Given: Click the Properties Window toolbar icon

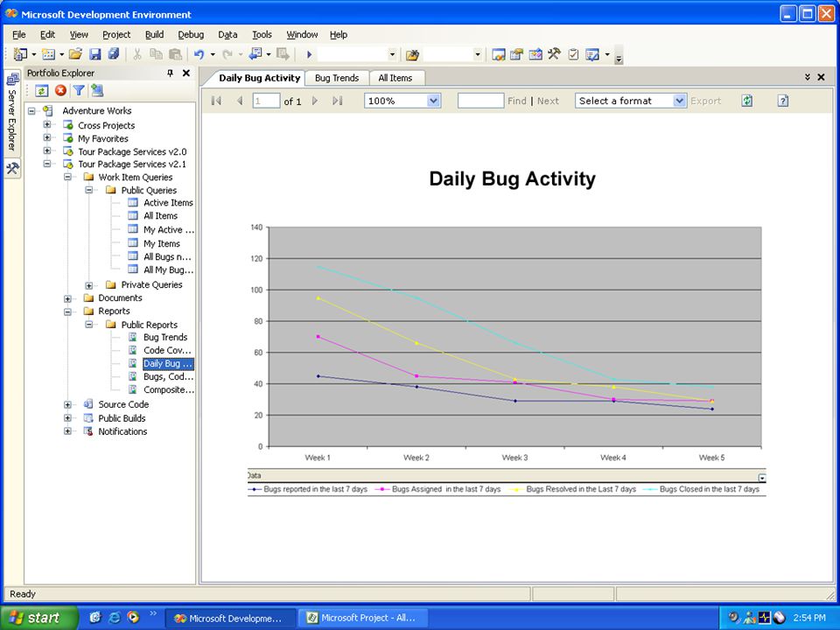Looking at the screenshot, I should coord(517,54).
